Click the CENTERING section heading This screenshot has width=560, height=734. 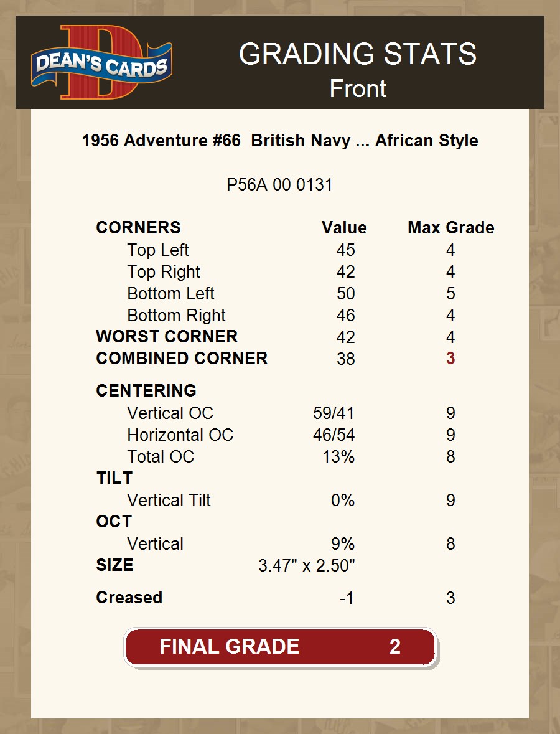tap(146, 391)
